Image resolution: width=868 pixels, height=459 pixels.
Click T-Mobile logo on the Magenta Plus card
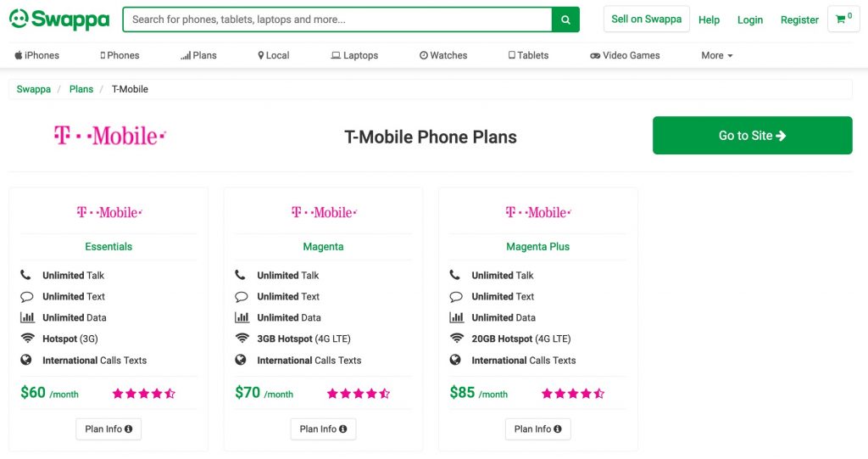click(x=538, y=212)
